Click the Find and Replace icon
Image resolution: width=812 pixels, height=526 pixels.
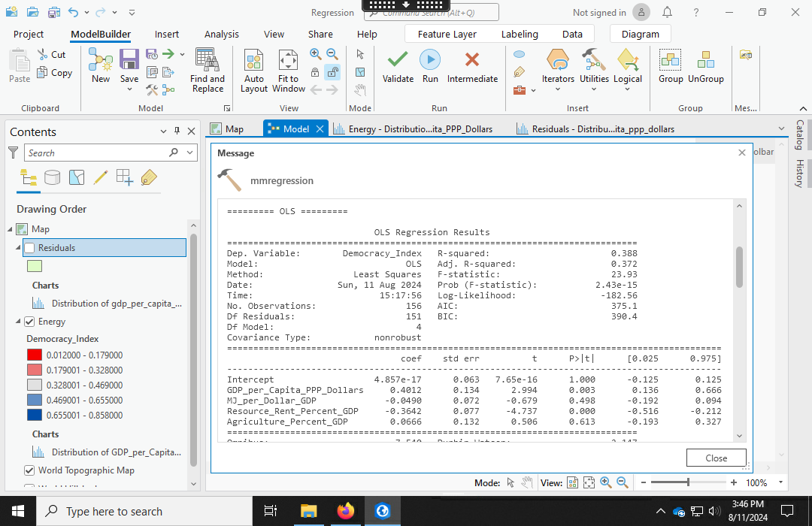click(x=207, y=70)
